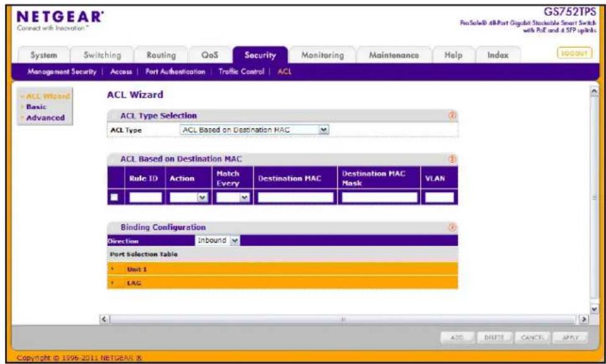Click the ADD button
606x364 pixels.
(x=457, y=338)
